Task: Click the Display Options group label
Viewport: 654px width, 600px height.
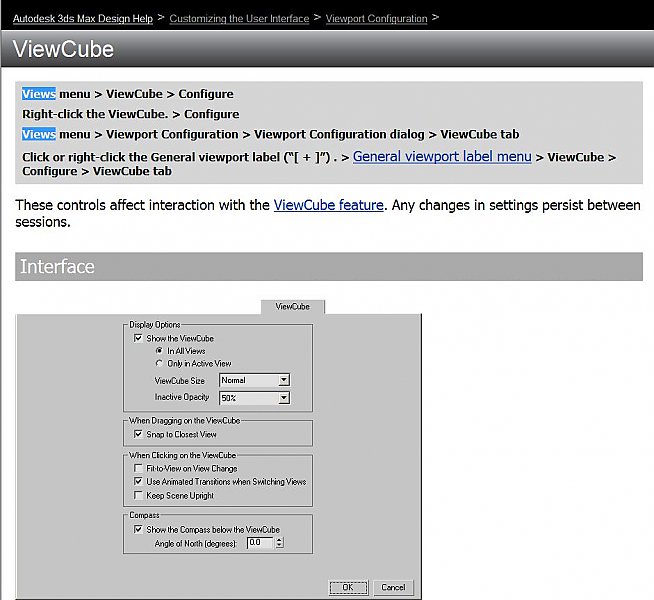Action: (155, 324)
